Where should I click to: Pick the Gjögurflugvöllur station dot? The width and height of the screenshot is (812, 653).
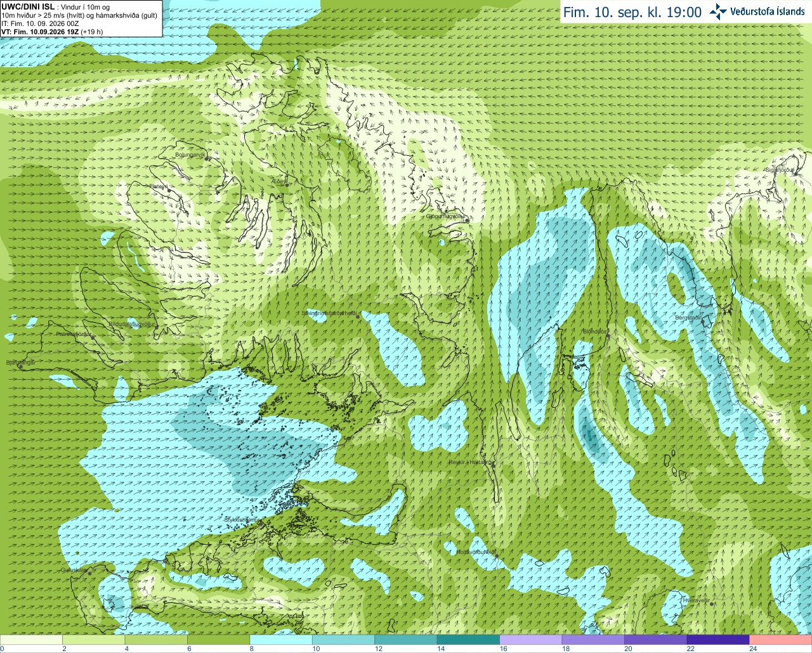pos(467,220)
